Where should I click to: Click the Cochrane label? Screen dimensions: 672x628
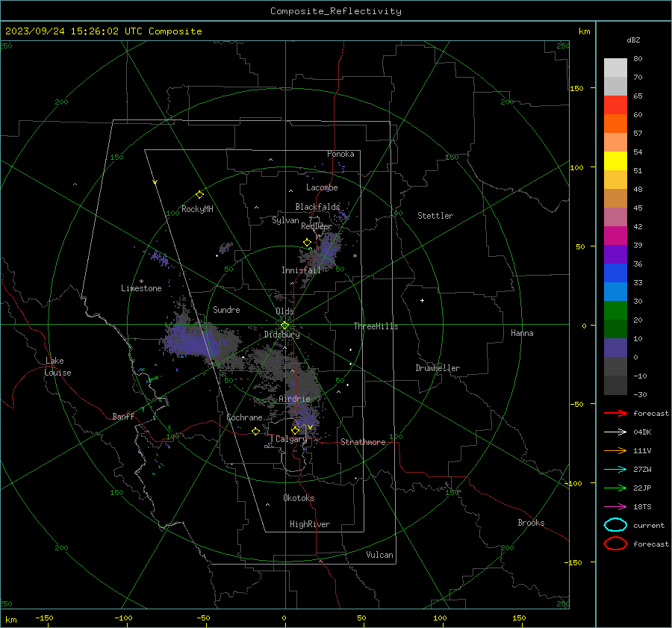point(244,417)
